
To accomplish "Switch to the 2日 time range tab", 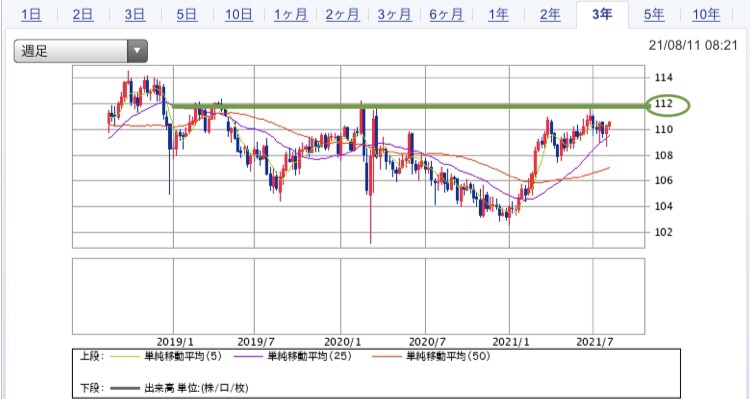I will pyautogui.click(x=83, y=15).
